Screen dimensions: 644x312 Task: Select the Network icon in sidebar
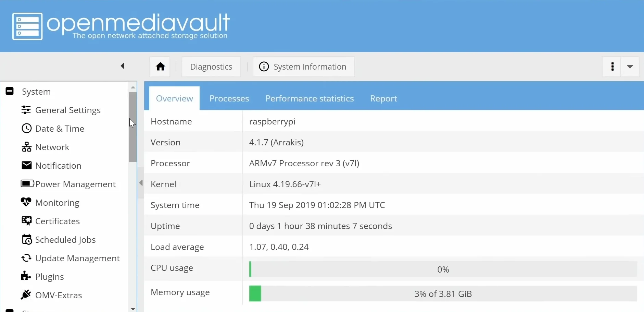(x=26, y=147)
